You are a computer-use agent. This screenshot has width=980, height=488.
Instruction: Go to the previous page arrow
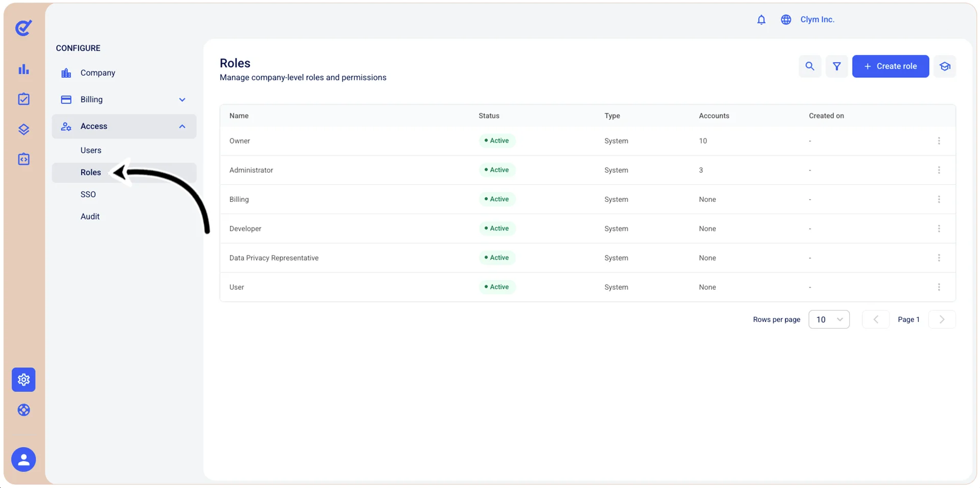pyautogui.click(x=876, y=319)
